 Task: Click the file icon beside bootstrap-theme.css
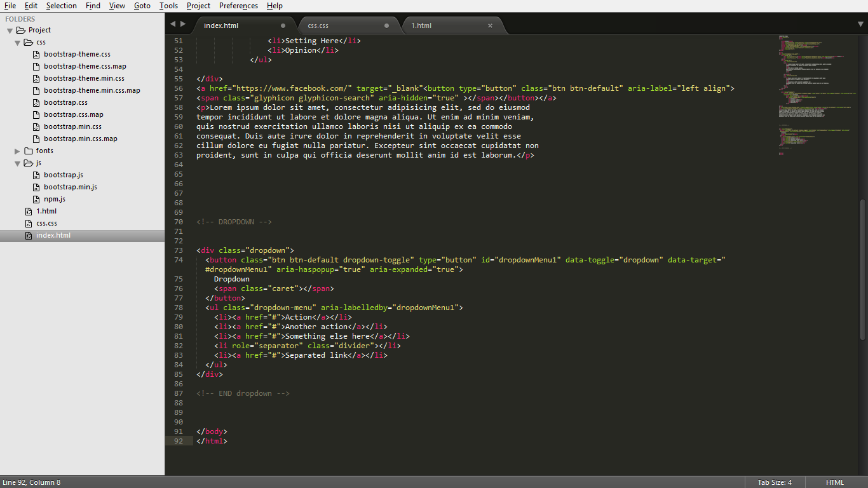tap(37, 55)
